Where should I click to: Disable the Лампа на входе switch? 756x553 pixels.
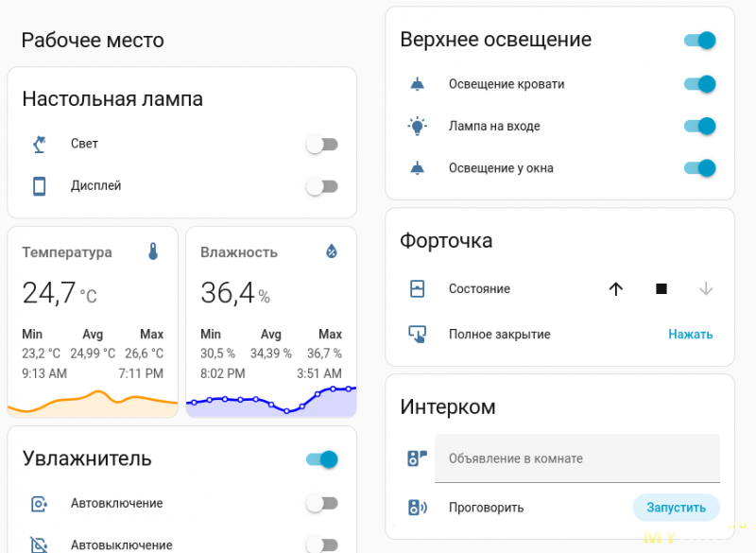(699, 126)
